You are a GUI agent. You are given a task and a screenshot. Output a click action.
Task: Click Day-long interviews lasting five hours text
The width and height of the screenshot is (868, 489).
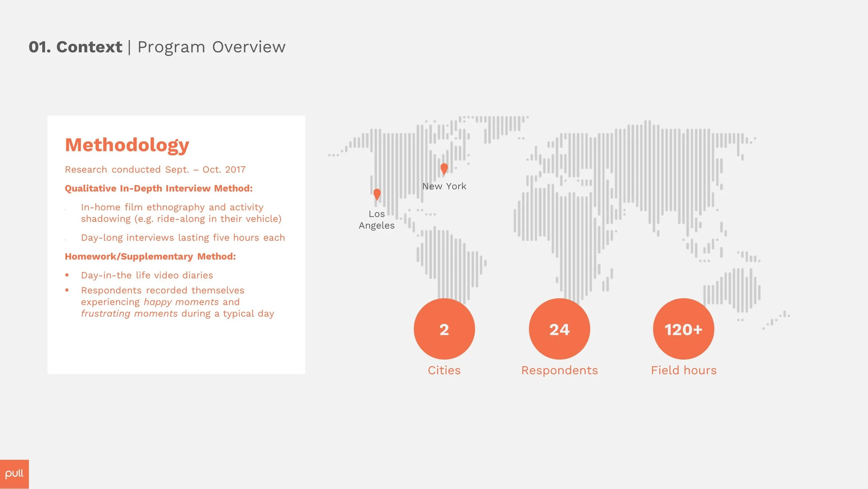click(x=183, y=238)
